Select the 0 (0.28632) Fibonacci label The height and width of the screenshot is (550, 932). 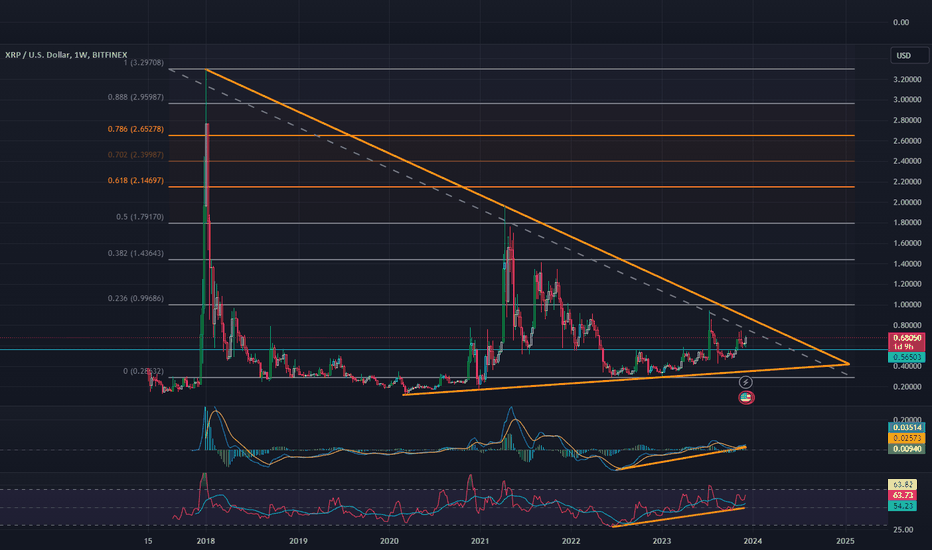click(x=143, y=371)
